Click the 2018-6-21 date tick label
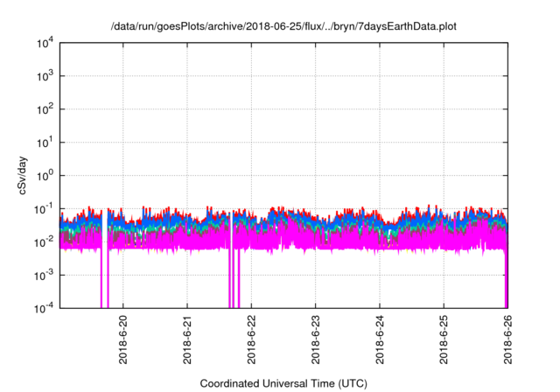560x392 pixels. pyautogui.click(x=187, y=339)
